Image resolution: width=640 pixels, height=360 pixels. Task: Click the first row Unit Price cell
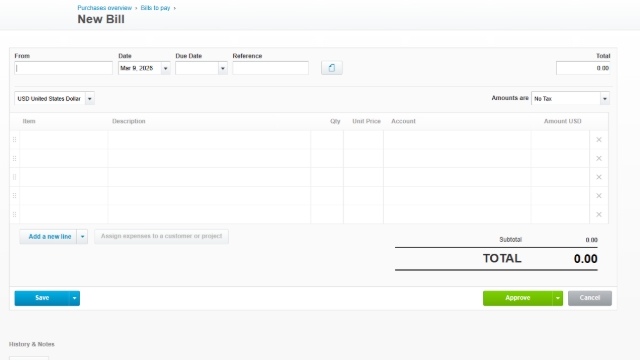pyautogui.click(x=363, y=140)
